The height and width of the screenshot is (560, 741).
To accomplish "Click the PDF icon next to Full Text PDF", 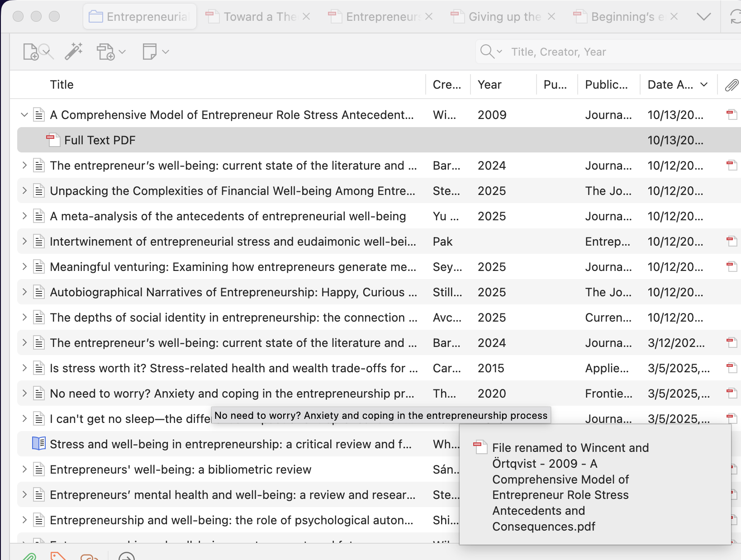I will [53, 140].
